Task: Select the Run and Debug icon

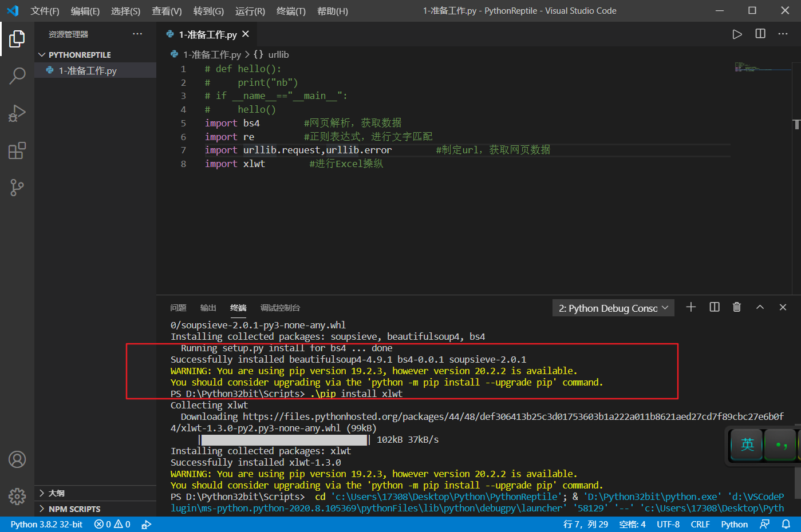Action: click(17, 113)
